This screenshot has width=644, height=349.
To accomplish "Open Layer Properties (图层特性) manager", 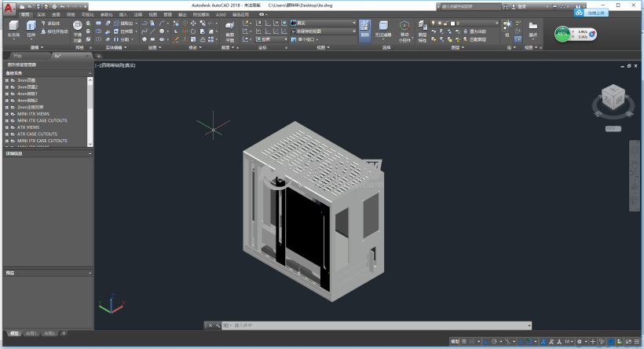I will [423, 31].
